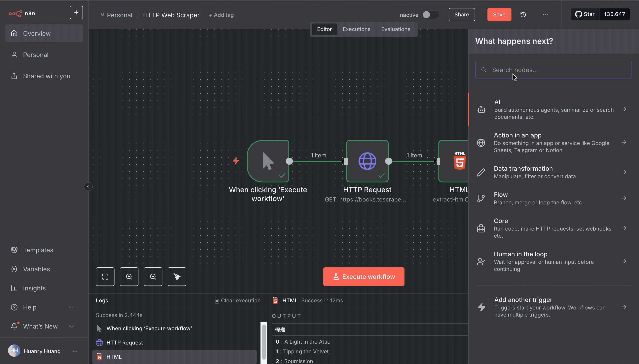The image size is (639, 364).
Task: Collapse the sidebar with the arrow handle
Action: click(88, 187)
